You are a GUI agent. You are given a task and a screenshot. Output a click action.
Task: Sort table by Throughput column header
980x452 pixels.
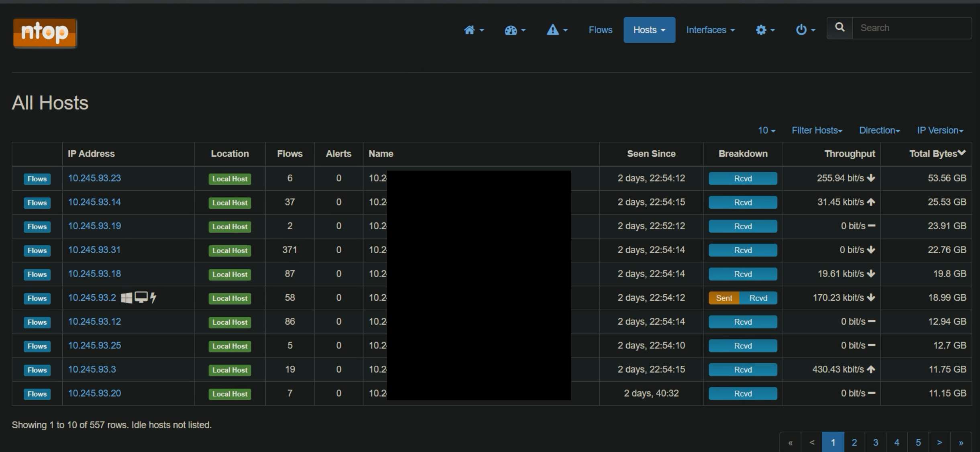pyautogui.click(x=849, y=154)
